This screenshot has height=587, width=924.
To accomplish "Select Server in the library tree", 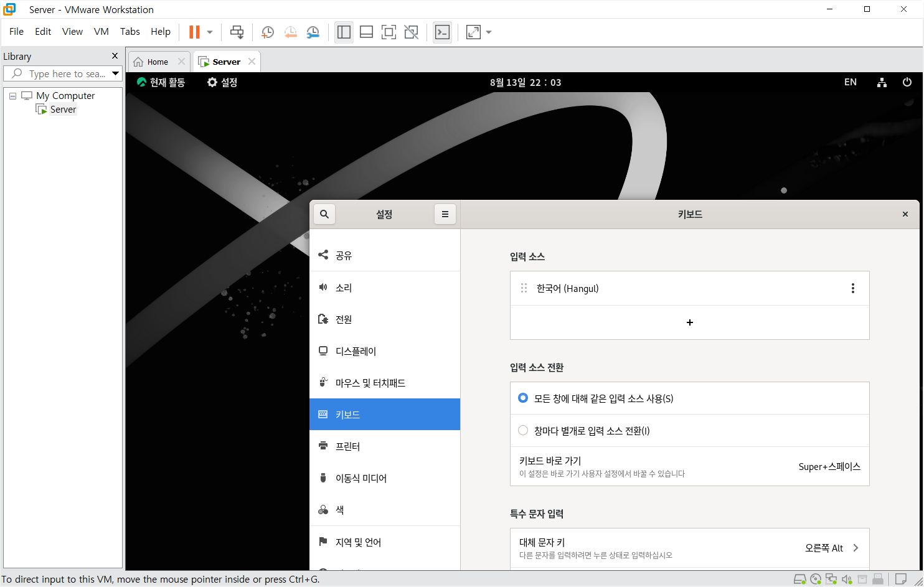I will click(x=63, y=110).
